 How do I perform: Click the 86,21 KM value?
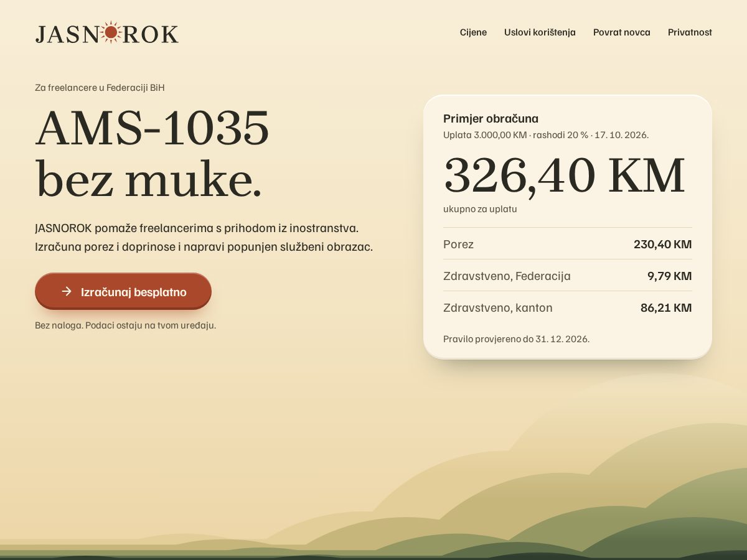coord(666,307)
